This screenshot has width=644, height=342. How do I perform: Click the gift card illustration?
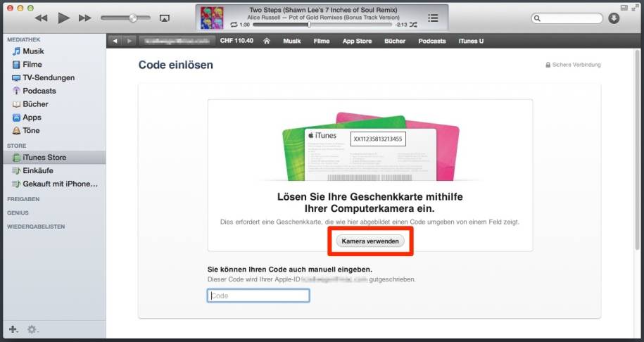(x=370, y=146)
